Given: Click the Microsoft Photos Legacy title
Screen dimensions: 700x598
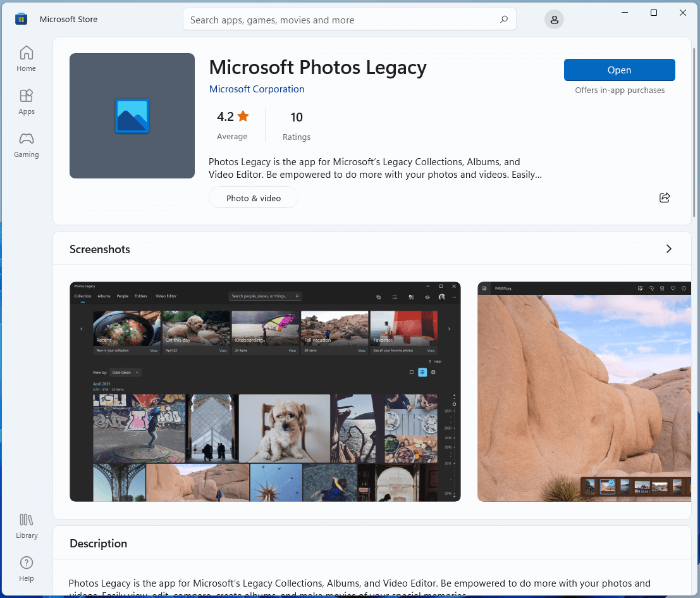Looking at the screenshot, I should (318, 68).
